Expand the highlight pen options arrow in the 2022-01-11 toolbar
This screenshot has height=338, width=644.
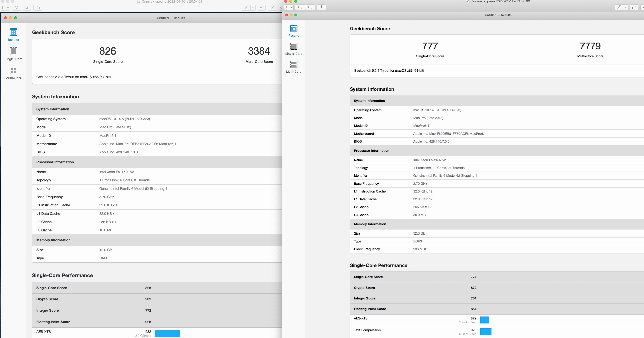625,7
